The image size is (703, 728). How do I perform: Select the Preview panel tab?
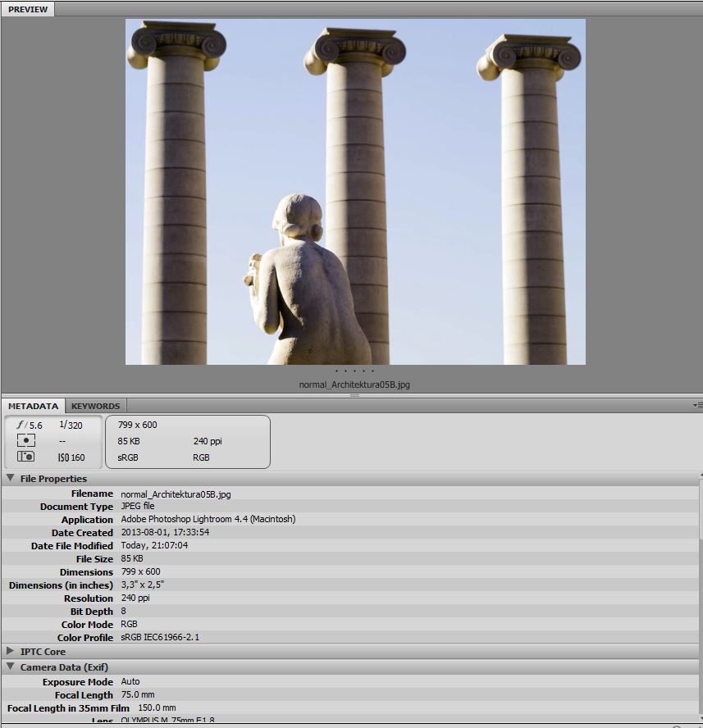(28, 9)
